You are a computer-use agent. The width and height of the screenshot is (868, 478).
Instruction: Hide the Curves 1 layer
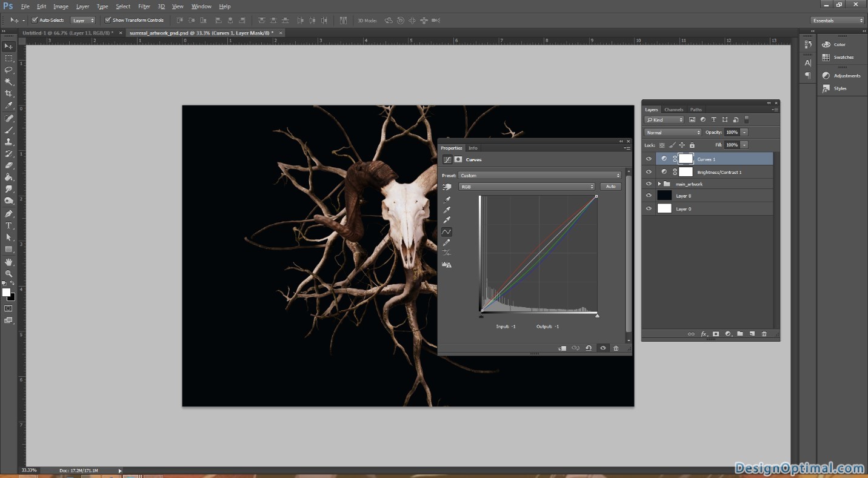[649, 159]
